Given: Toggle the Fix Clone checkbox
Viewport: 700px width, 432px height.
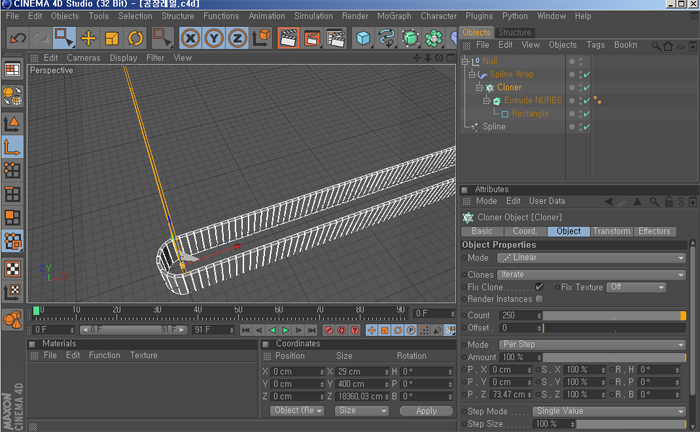Looking at the screenshot, I should coord(539,287).
